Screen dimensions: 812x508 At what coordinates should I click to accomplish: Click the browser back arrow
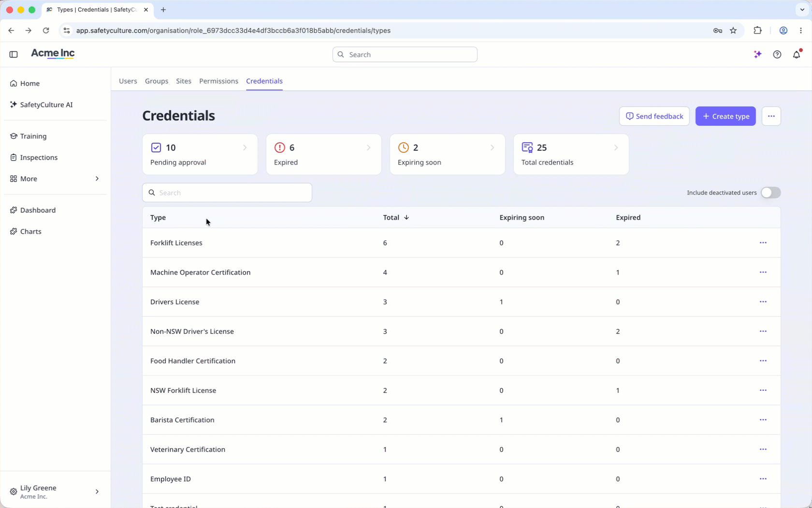11,30
